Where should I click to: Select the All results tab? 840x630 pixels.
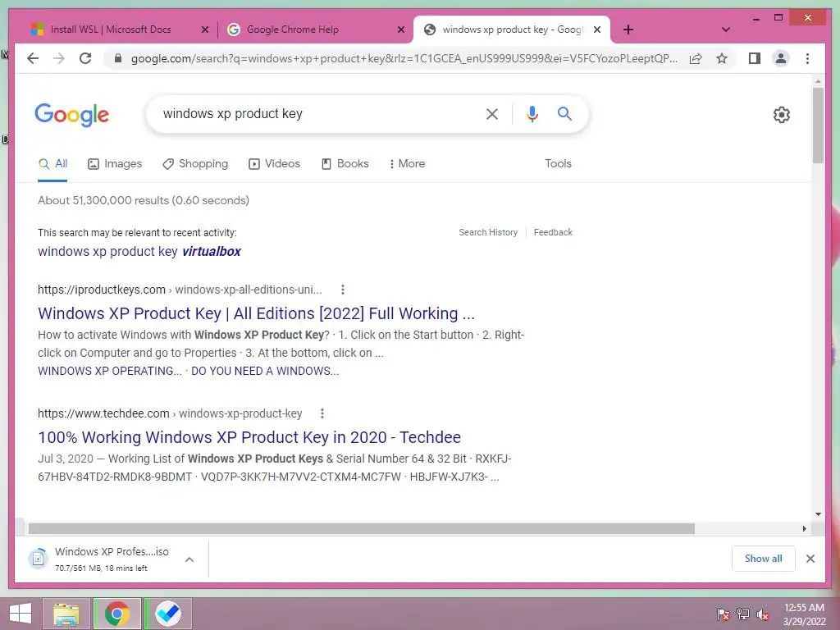pos(52,164)
